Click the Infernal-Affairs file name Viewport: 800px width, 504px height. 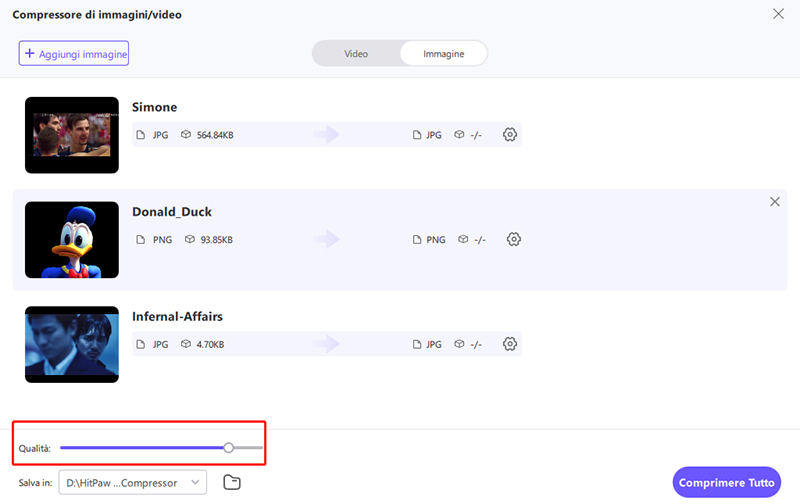click(177, 317)
